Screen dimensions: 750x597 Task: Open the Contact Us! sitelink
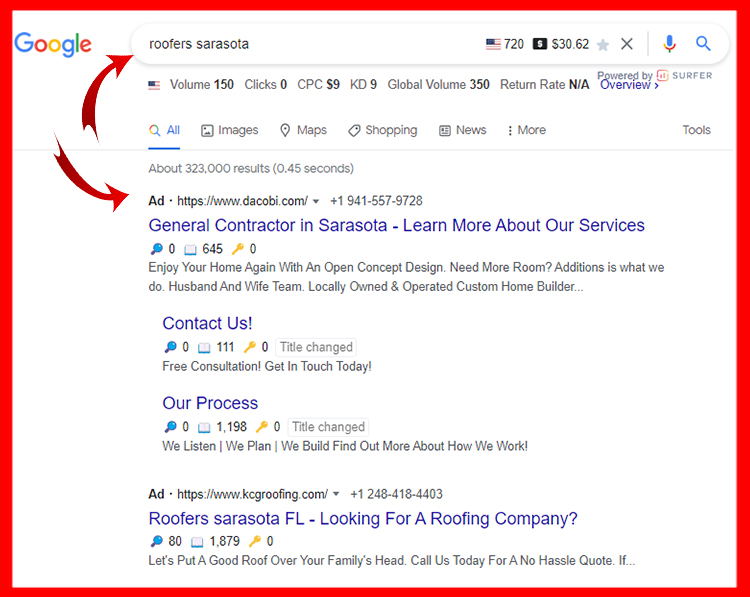click(x=207, y=323)
